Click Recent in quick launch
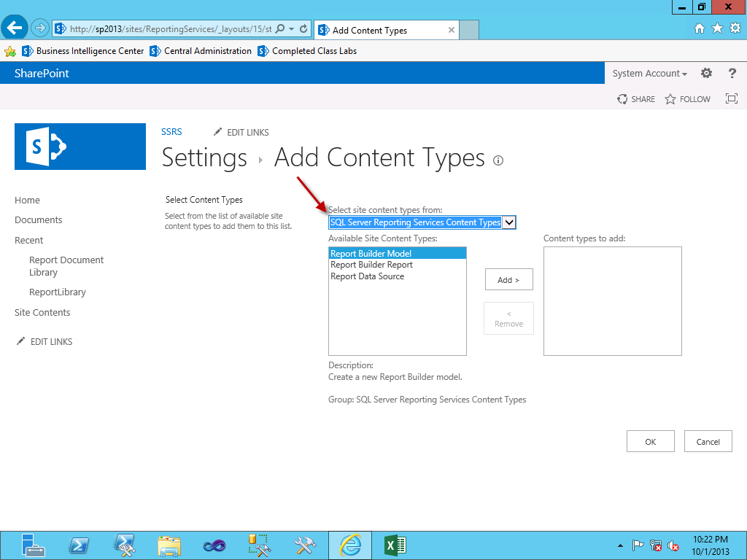 (28, 241)
